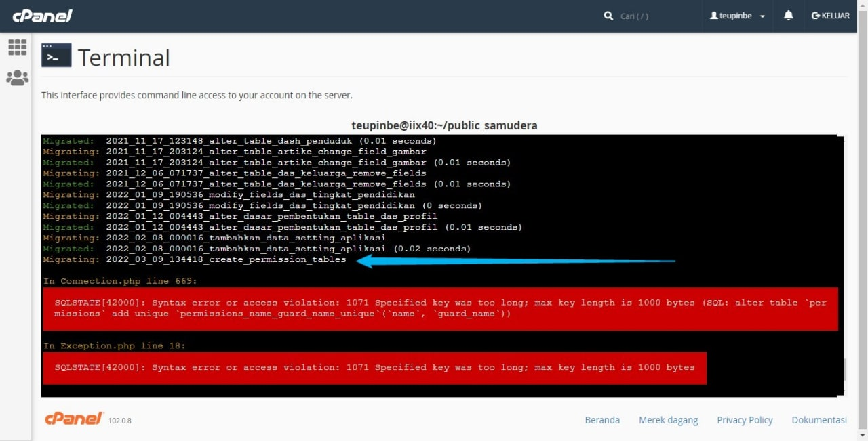
Task: Collapse the user account dropdown arrow
Action: [x=762, y=16]
